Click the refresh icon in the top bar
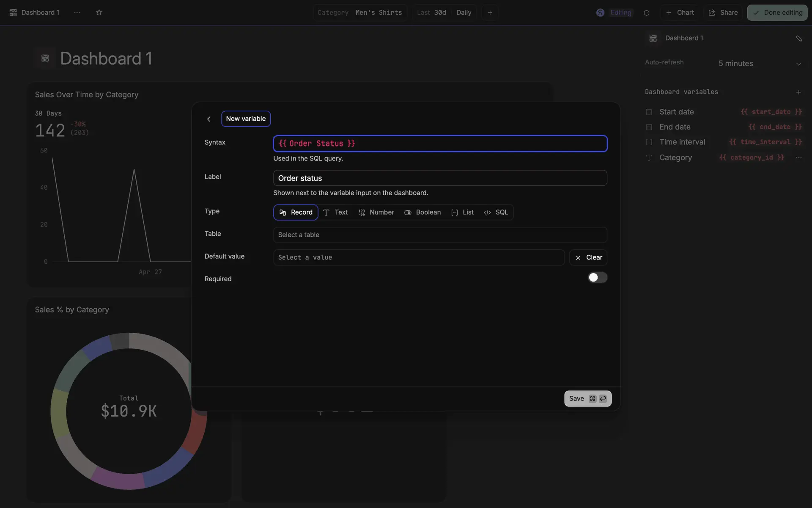The height and width of the screenshot is (508, 812). (x=646, y=13)
